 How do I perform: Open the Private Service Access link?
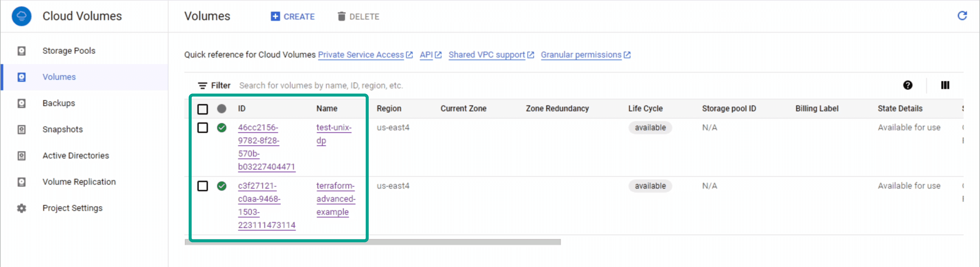click(361, 55)
